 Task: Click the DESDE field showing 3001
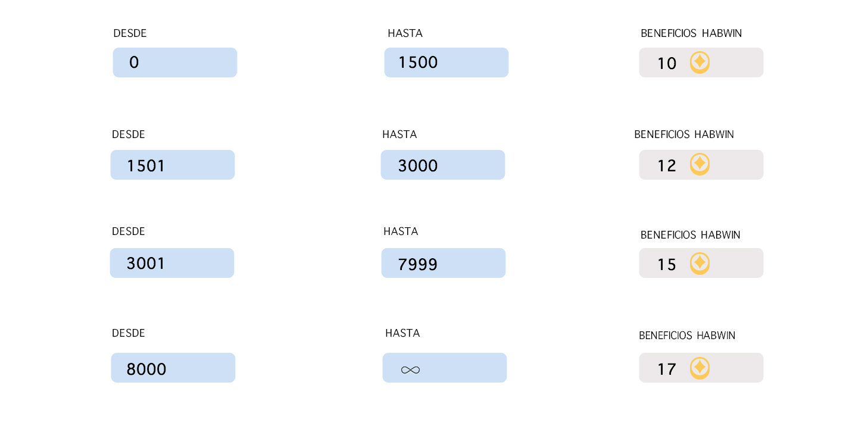point(172,263)
